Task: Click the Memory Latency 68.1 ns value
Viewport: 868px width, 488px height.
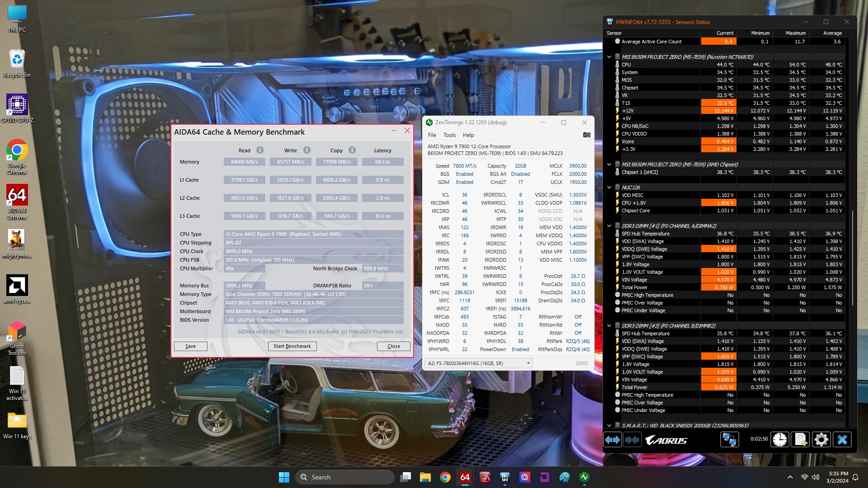Action: tap(382, 162)
